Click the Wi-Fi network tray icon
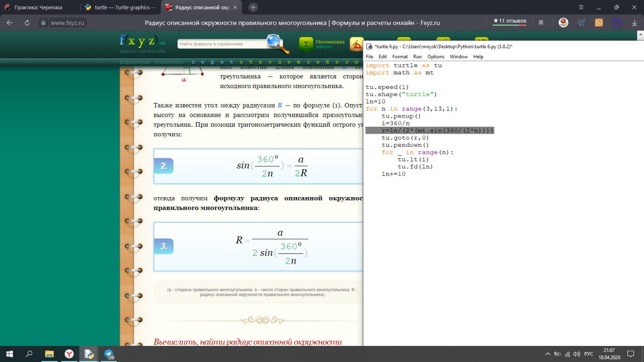The width and height of the screenshot is (644, 362). [x=567, y=354]
